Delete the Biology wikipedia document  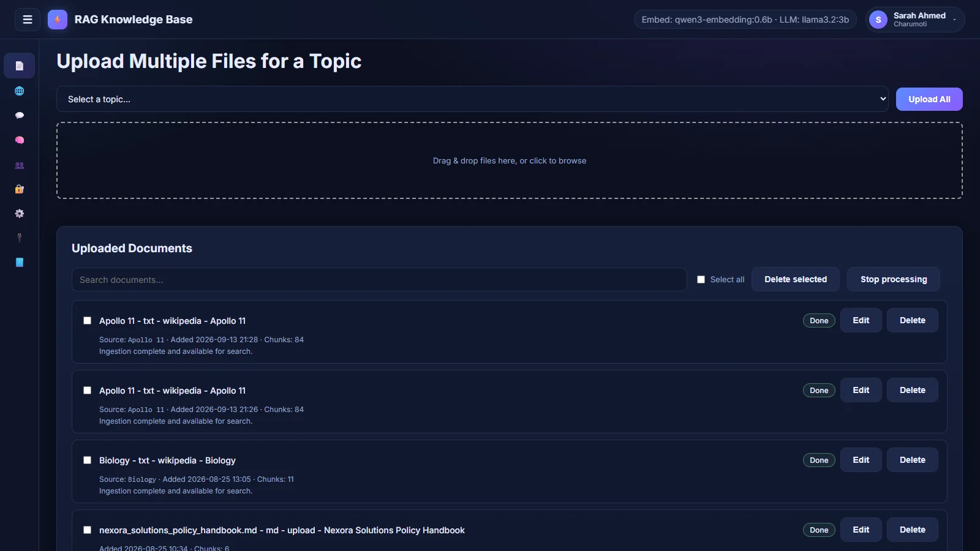[x=913, y=460]
